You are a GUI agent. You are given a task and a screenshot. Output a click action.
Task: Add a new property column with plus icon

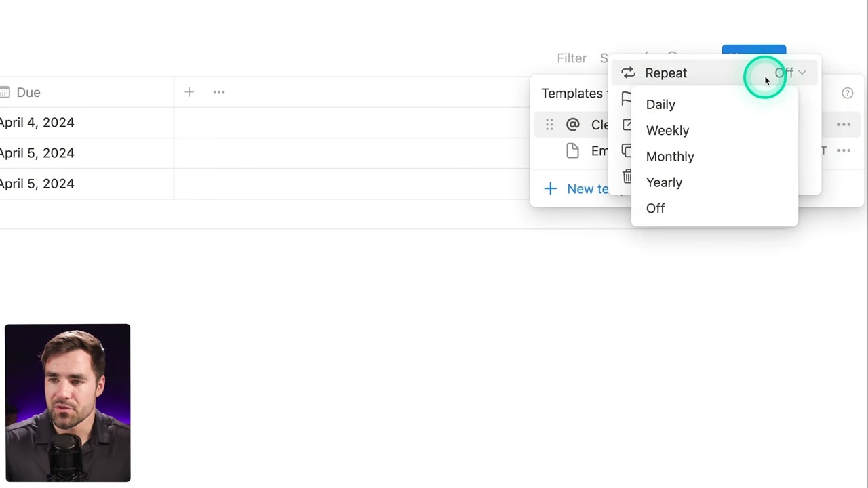(189, 92)
